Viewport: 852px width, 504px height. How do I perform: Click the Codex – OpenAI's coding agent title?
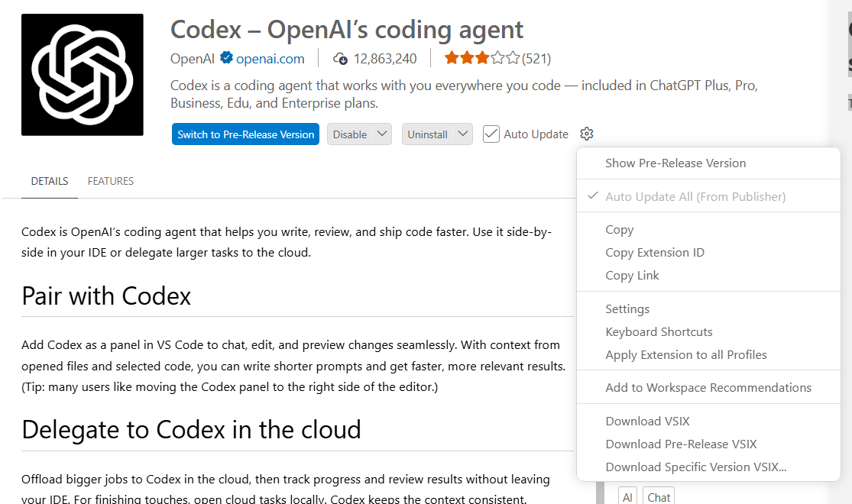347,29
